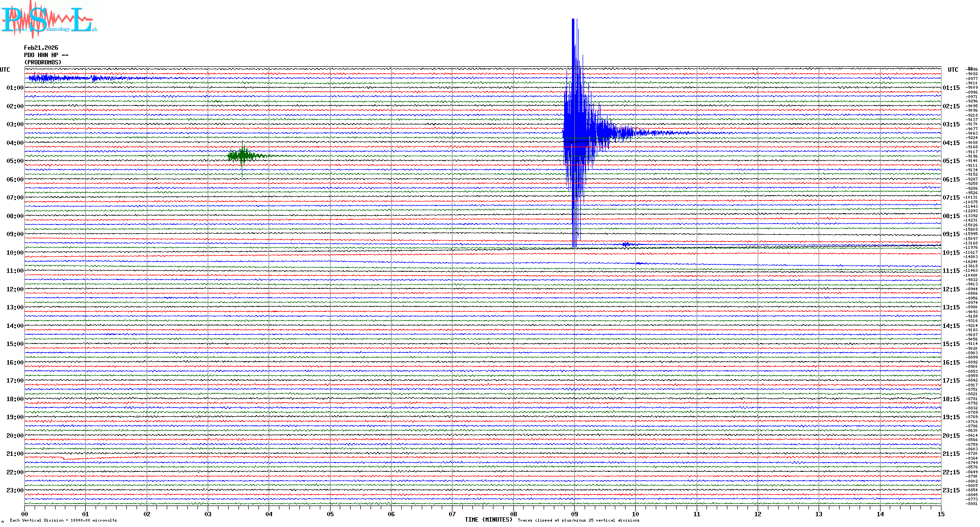This screenshot has width=980, height=527.
Task: Click the 21:15 time label on right
Action: 951,454
